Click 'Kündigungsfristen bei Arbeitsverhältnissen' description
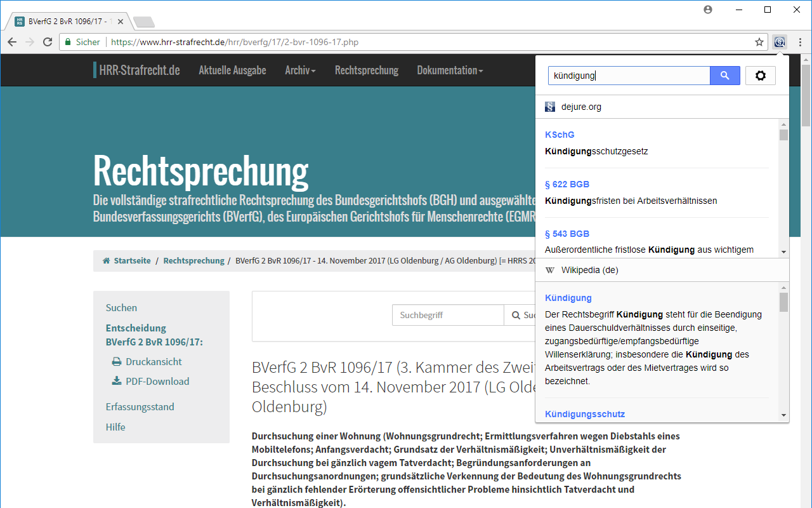This screenshot has width=812, height=508. pyautogui.click(x=631, y=201)
